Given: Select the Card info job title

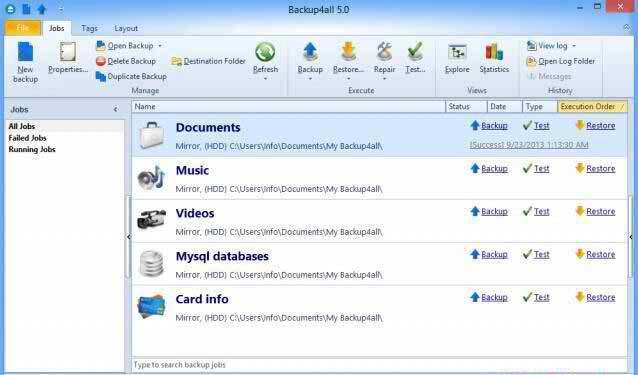Looking at the screenshot, I should click(202, 299).
